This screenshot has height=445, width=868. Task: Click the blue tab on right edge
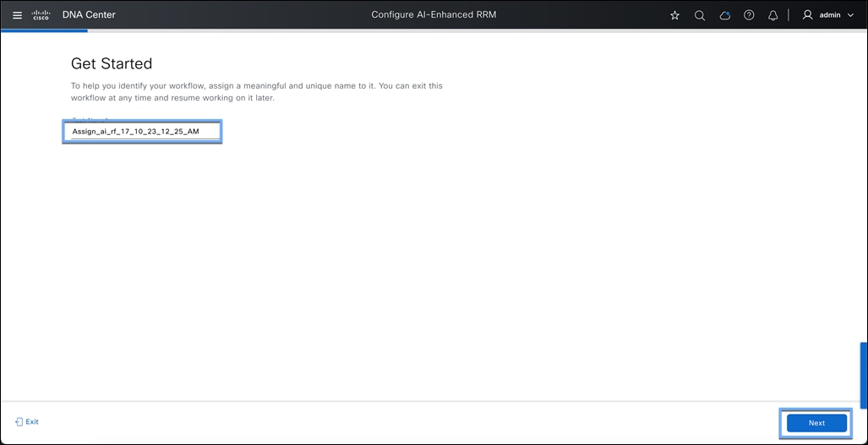[x=864, y=376]
